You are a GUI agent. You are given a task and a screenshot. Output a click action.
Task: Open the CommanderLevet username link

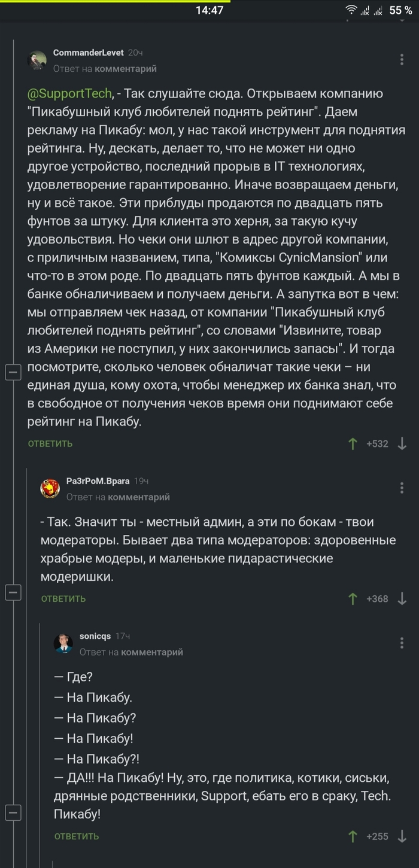89,53
